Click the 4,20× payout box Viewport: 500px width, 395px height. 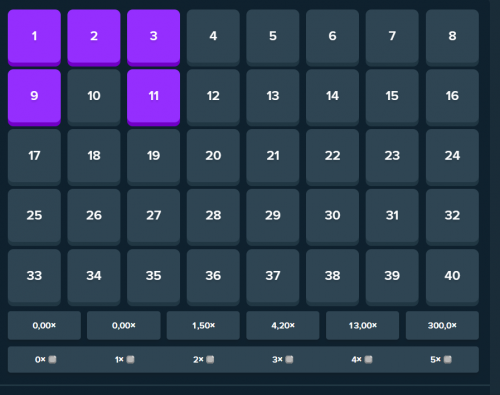pyautogui.click(x=283, y=326)
